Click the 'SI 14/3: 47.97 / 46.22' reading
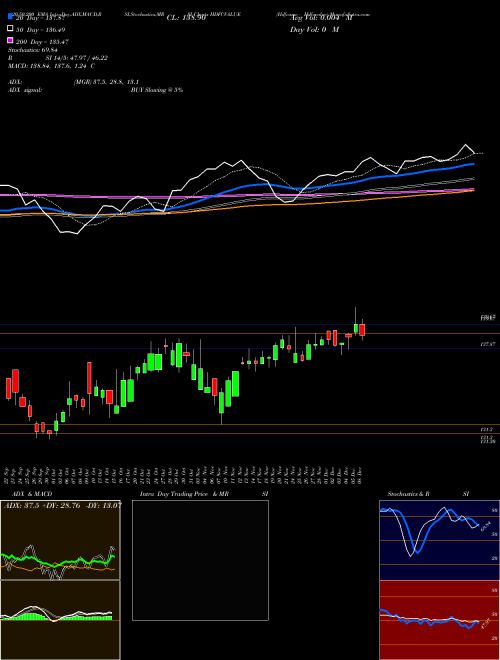This screenshot has width=500, height=660. pos(77,58)
